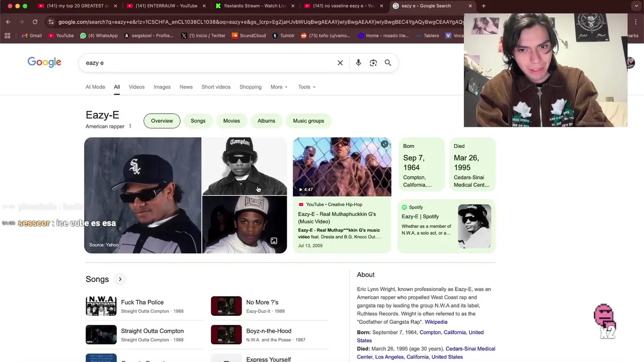Select the Images search tab
Screen dimensions: 644x362
coord(162,87)
